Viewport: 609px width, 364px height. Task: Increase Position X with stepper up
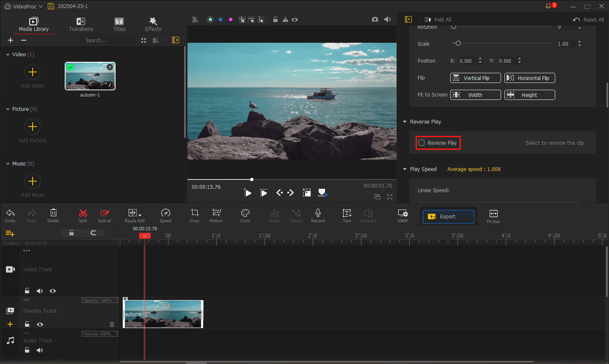click(x=480, y=59)
